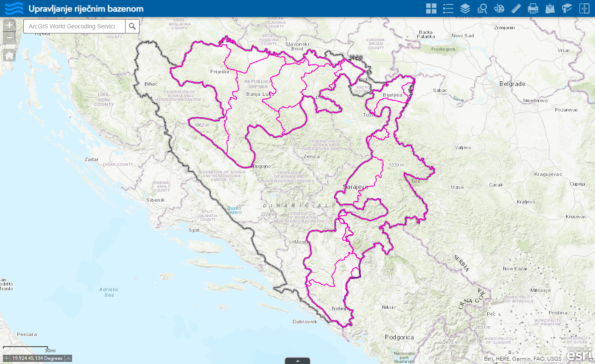Click the Adriatic Sea label

109,292
